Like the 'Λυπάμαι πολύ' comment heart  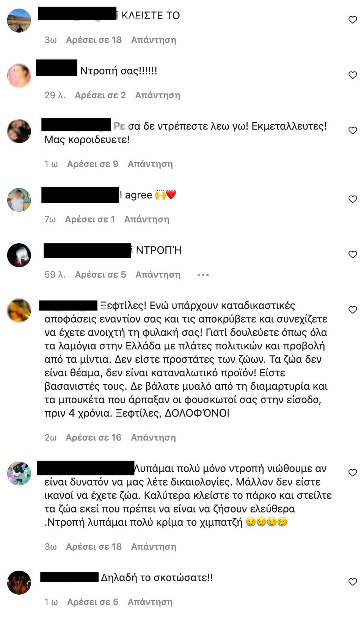pos(353,473)
